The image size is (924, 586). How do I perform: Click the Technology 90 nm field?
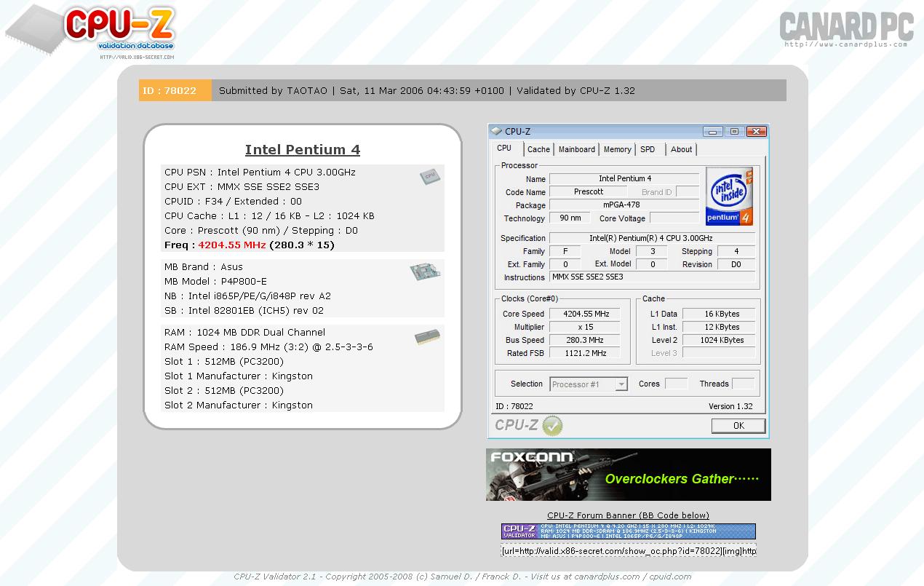click(x=570, y=218)
